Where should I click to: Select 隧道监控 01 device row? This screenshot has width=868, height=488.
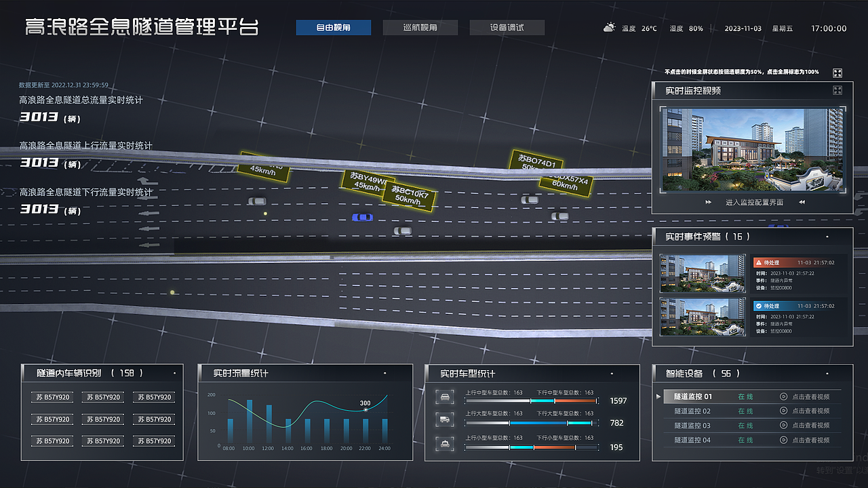[x=753, y=396]
